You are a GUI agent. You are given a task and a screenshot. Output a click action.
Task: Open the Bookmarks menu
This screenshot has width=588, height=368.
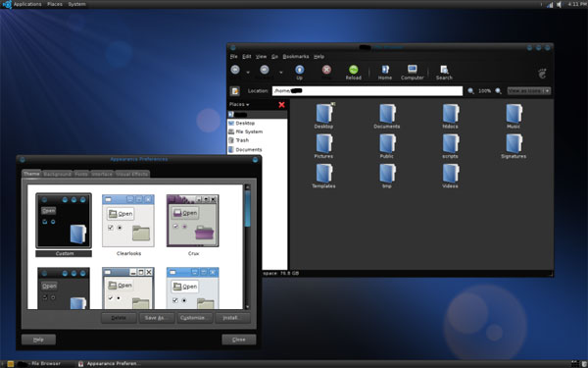296,56
